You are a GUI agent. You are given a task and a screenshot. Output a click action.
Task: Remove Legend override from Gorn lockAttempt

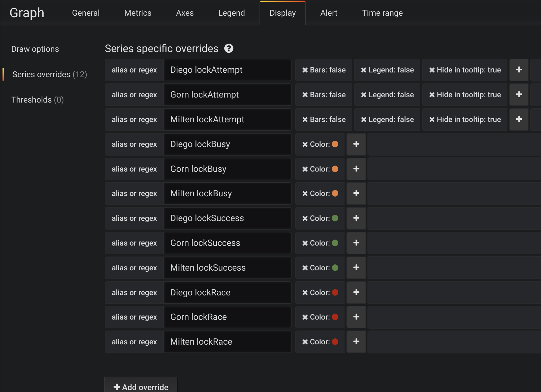pos(364,95)
